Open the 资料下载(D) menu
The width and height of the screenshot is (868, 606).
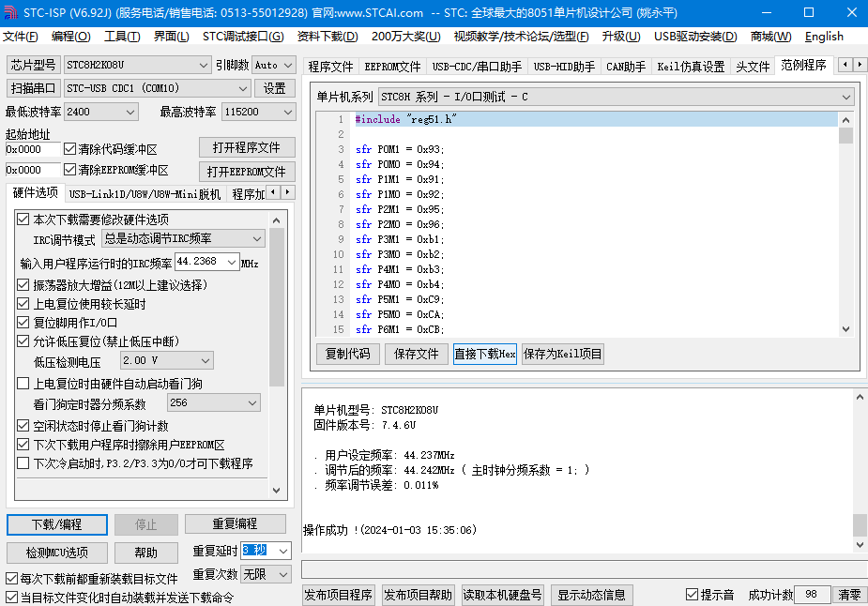coord(327,37)
